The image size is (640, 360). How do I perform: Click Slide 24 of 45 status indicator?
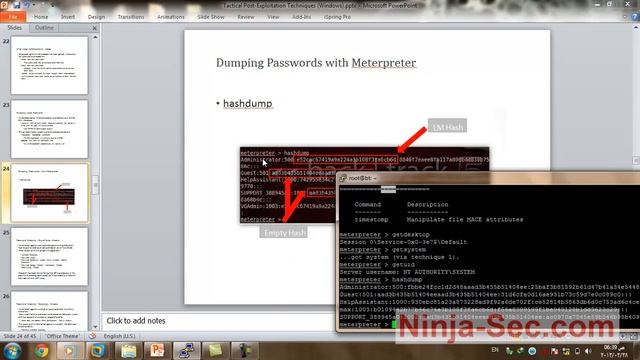pyautogui.click(x=20, y=336)
